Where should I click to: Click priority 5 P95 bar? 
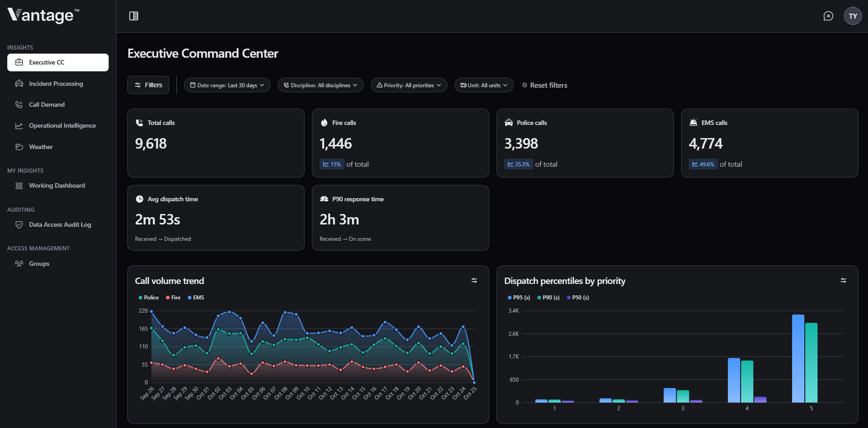click(x=798, y=358)
